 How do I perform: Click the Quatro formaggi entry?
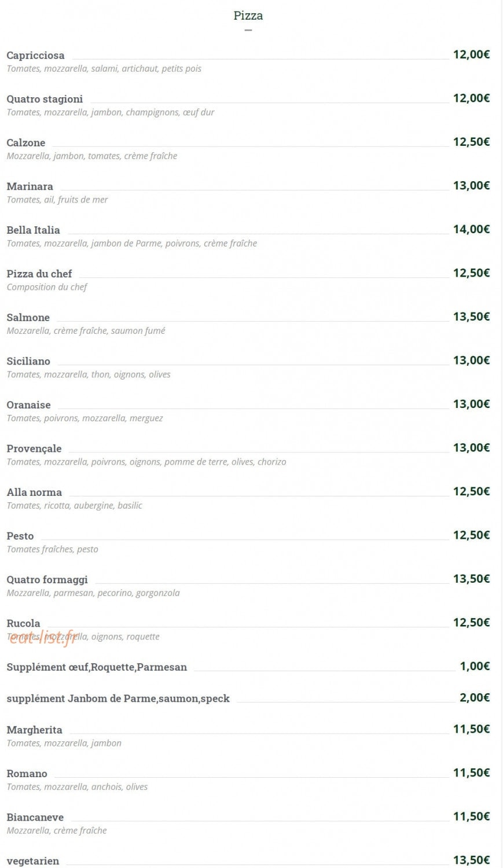(x=47, y=580)
